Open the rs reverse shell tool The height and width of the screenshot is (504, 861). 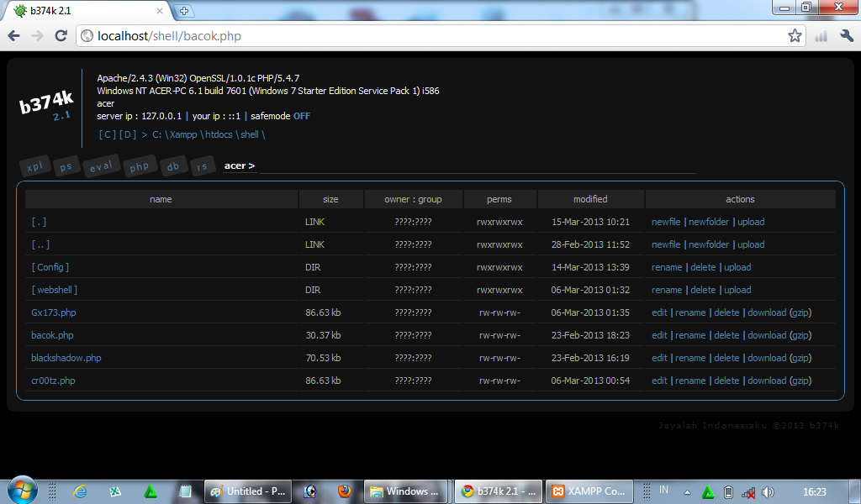[203, 165]
